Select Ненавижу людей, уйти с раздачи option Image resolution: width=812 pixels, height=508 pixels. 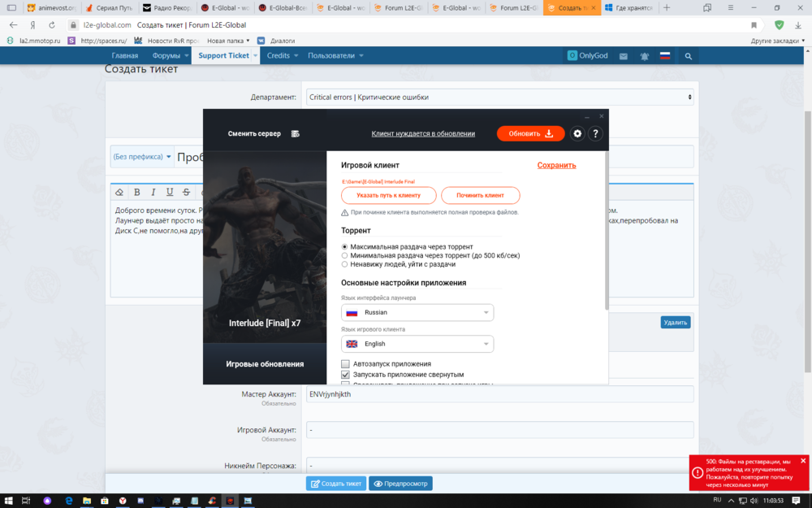pyautogui.click(x=345, y=264)
